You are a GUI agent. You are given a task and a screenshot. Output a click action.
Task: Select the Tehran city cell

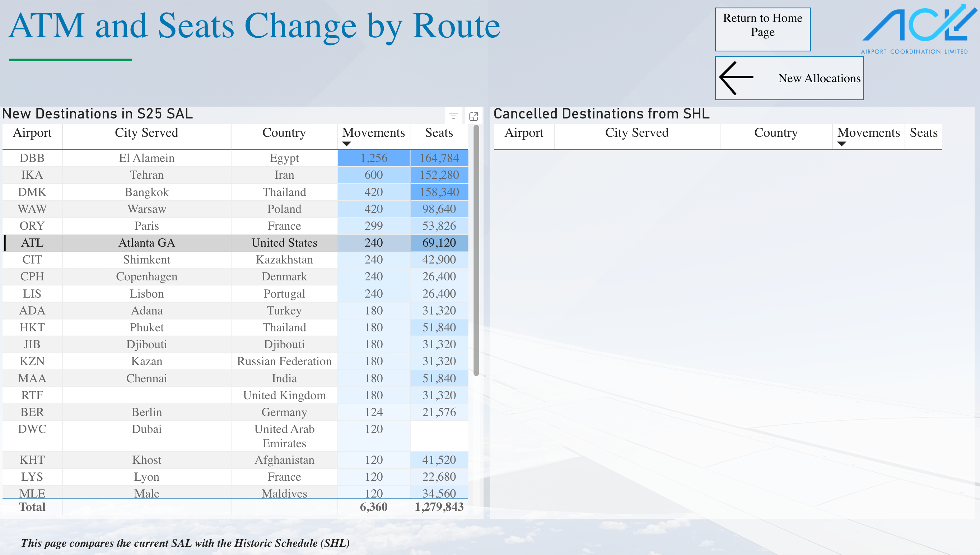pyautogui.click(x=146, y=175)
